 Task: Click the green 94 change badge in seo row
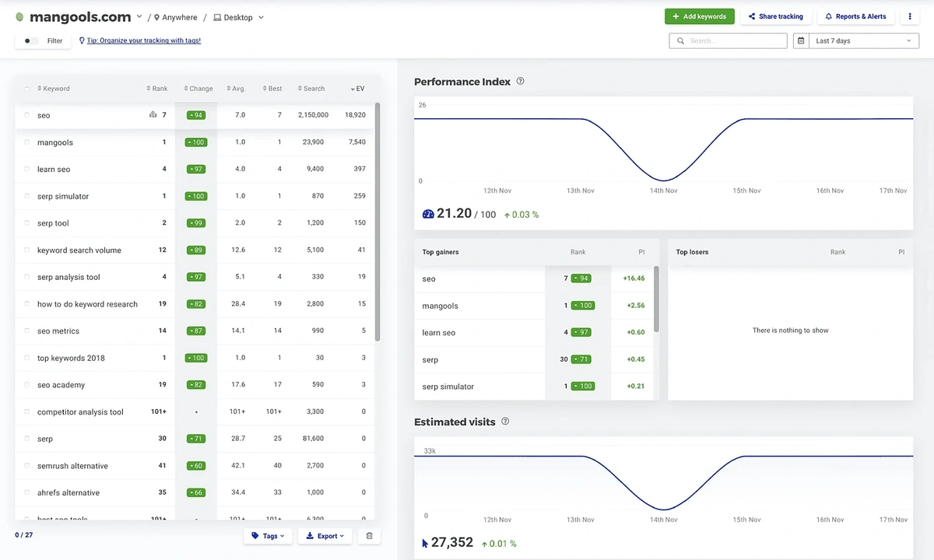click(195, 115)
